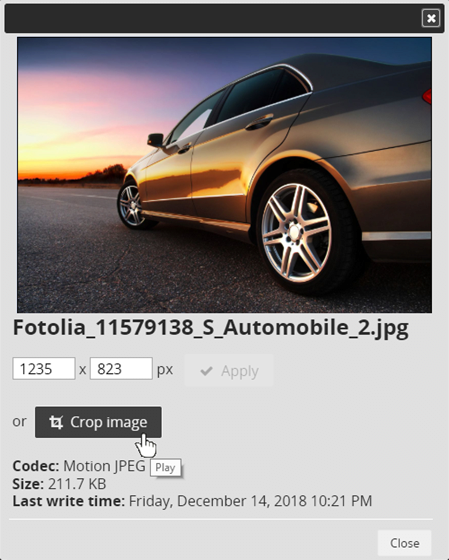Click the car image preview
Image resolution: width=449 pixels, height=560 pixels.
(224, 175)
